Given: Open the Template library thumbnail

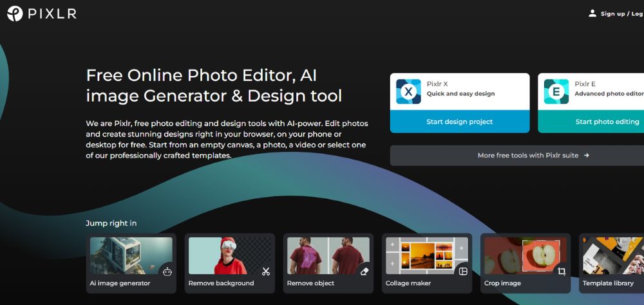Looking at the screenshot, I should [613, 255].
